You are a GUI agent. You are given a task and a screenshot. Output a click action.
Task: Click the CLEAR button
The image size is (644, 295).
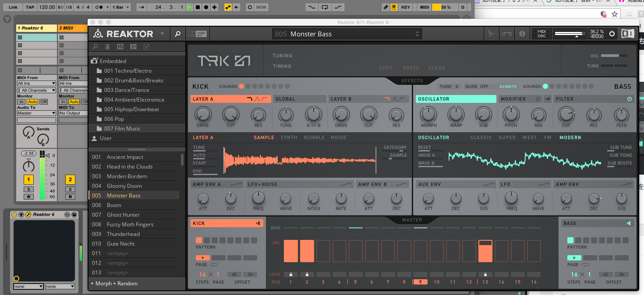(437, 68)
